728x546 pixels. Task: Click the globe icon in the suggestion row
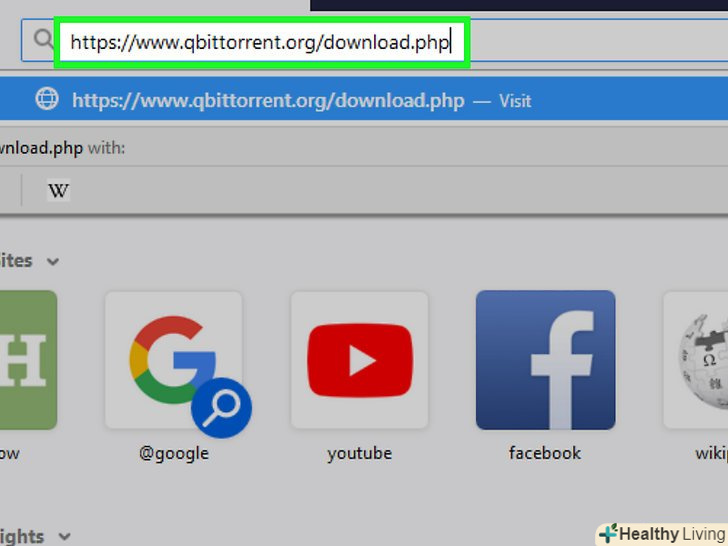(x=47, y=99)
